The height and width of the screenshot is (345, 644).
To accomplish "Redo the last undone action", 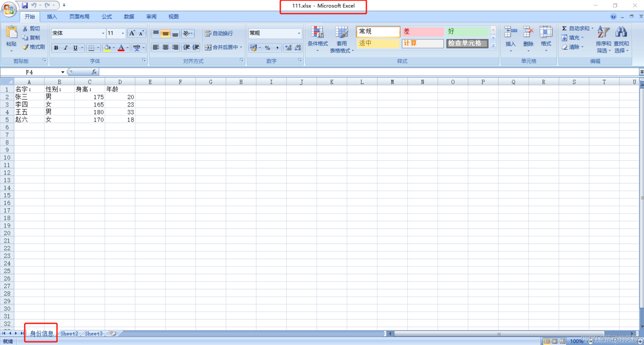I will [x=47, y=5].
